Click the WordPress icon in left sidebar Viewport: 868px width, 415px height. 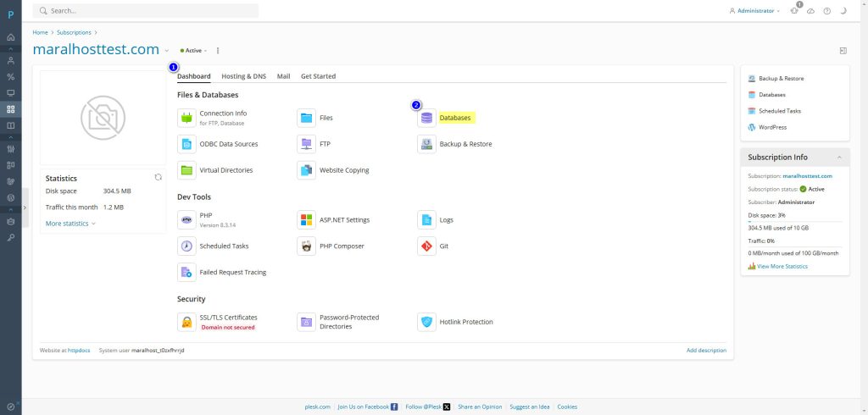click(x=10, y=197)
